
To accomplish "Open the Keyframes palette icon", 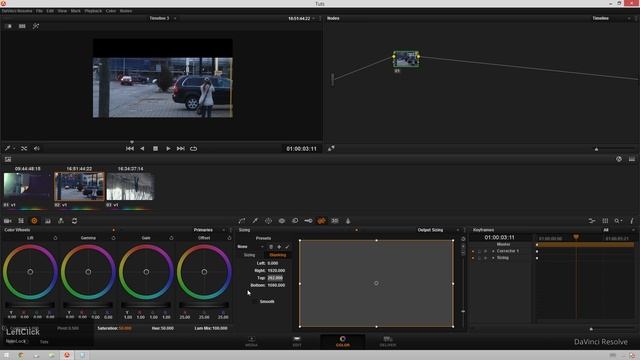I will [x=592, y=221].
